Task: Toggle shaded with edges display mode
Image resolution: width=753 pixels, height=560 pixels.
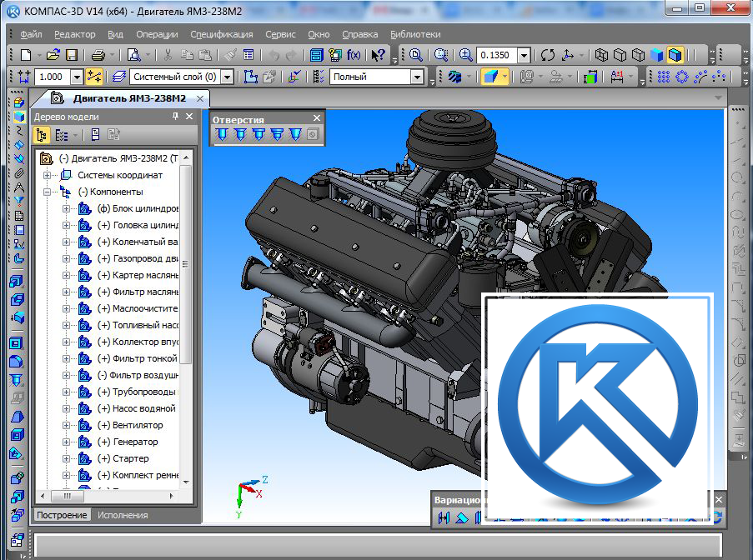Action: (x=675, y=55)
